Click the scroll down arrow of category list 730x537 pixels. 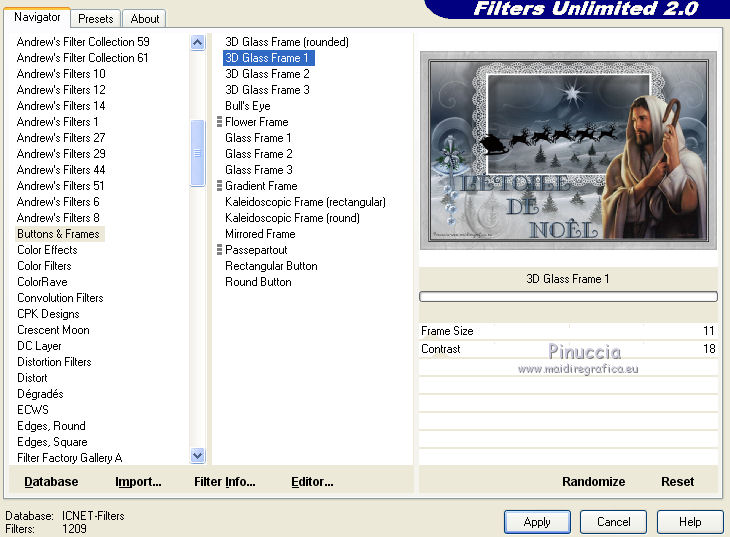click(x=197, y=455)
